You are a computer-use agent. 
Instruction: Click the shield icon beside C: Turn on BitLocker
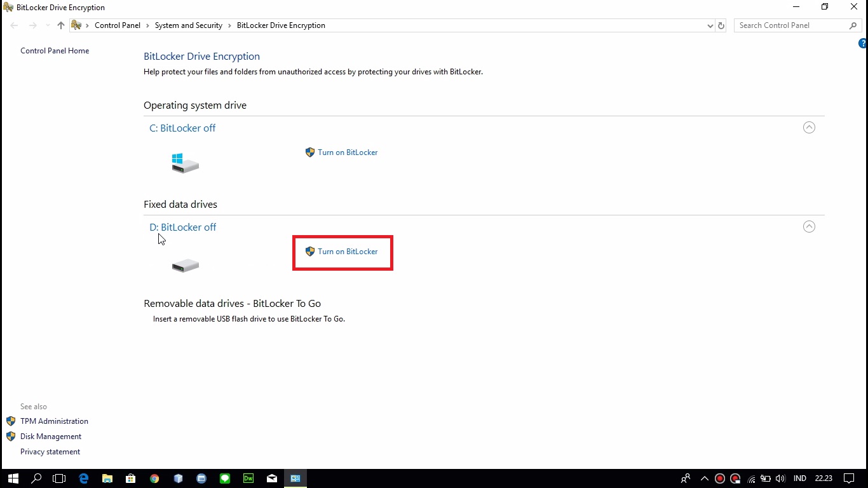[x=310, y=152]
